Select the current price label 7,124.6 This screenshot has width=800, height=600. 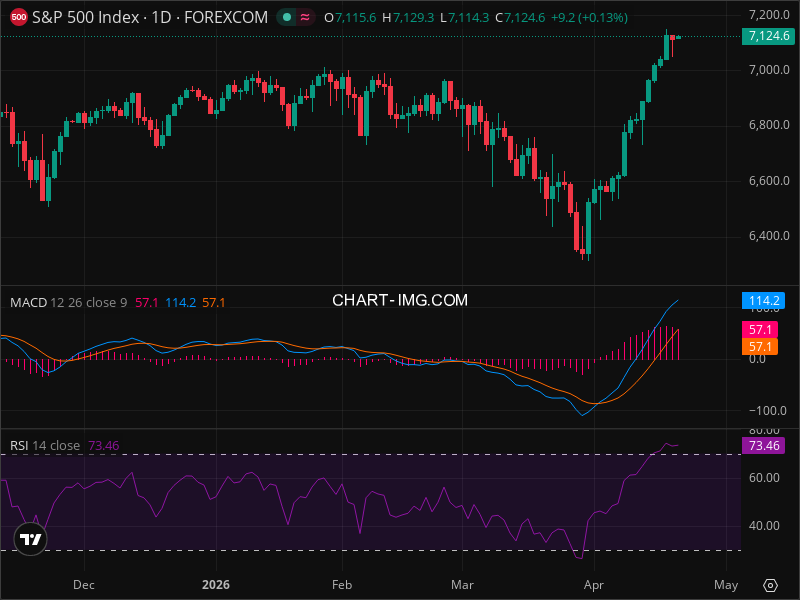point(769,36)
